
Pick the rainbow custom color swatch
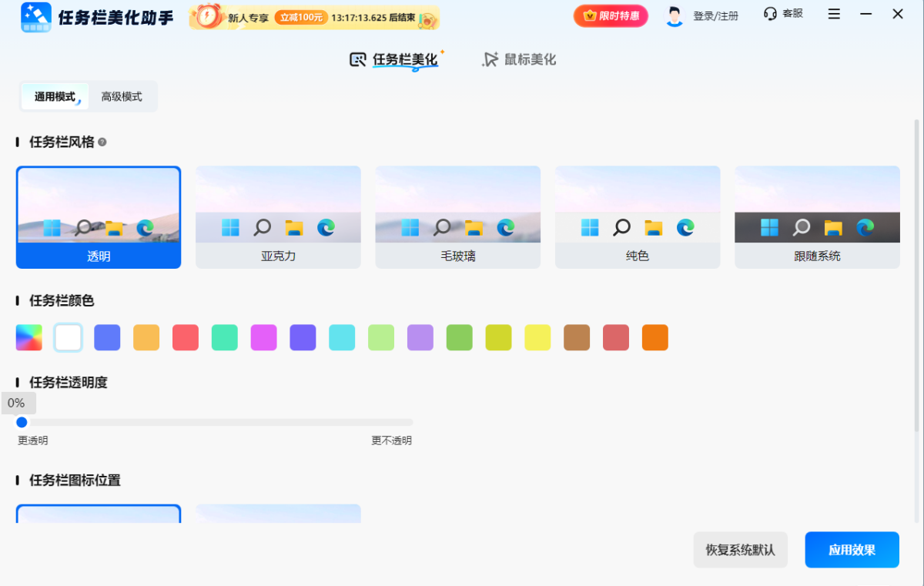(x=28, y=337)
